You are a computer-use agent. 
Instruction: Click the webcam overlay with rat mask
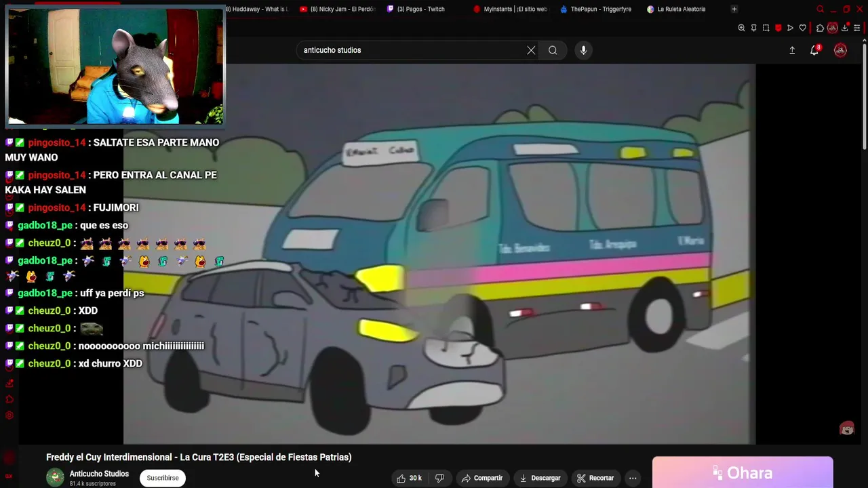pos(115,66)
